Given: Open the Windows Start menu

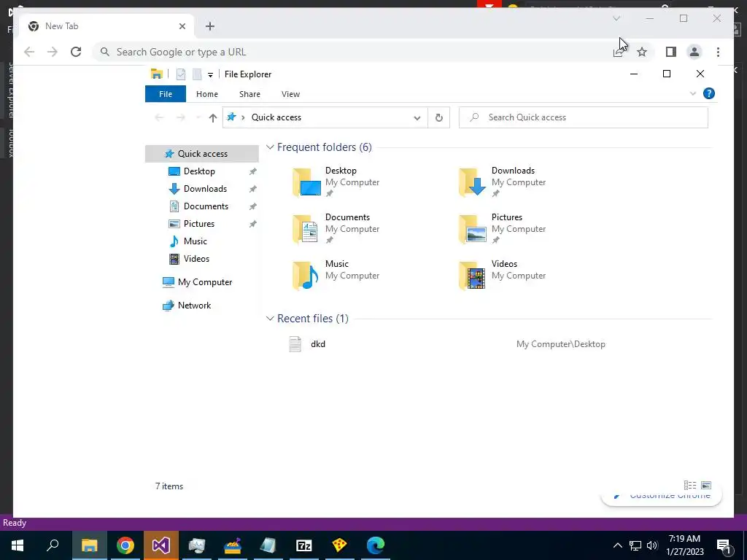Looking at the screenshot, I should tap(18, 545).
